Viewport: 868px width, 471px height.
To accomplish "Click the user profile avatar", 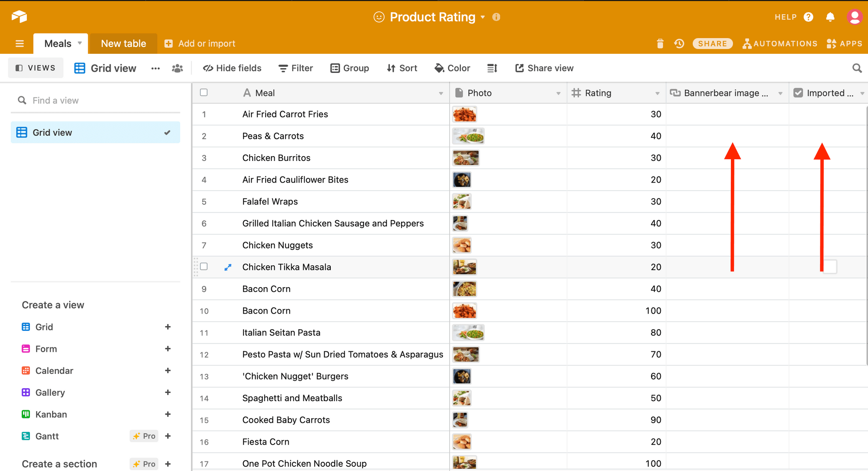I will click(854, 17).
